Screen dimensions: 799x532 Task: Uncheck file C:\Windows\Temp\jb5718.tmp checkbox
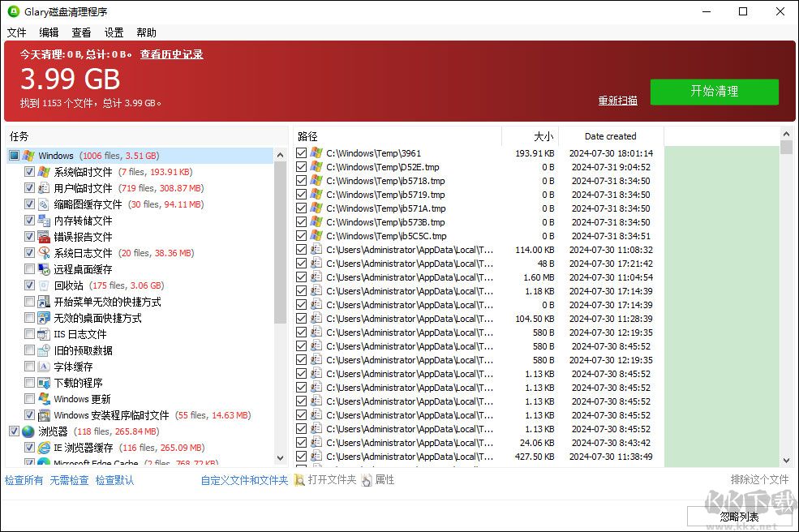click(301, 180)
